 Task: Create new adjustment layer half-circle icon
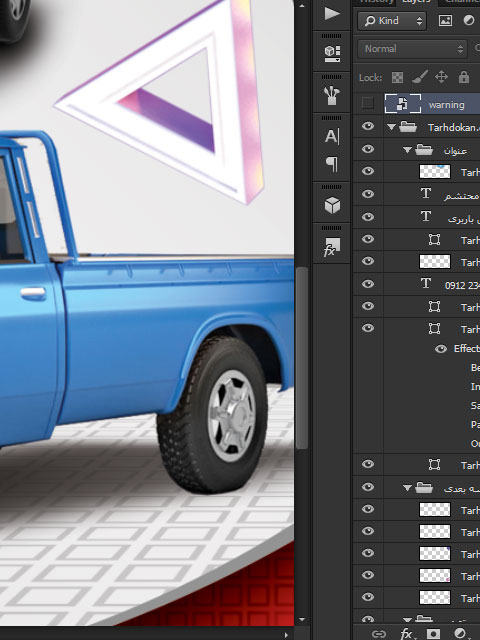[460, 633]
